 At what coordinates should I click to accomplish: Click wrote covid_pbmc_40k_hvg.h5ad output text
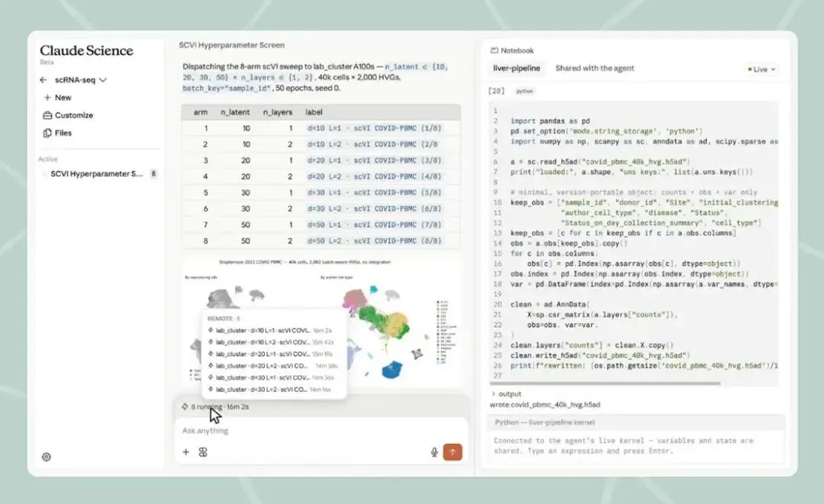click(x=545, y=405)
